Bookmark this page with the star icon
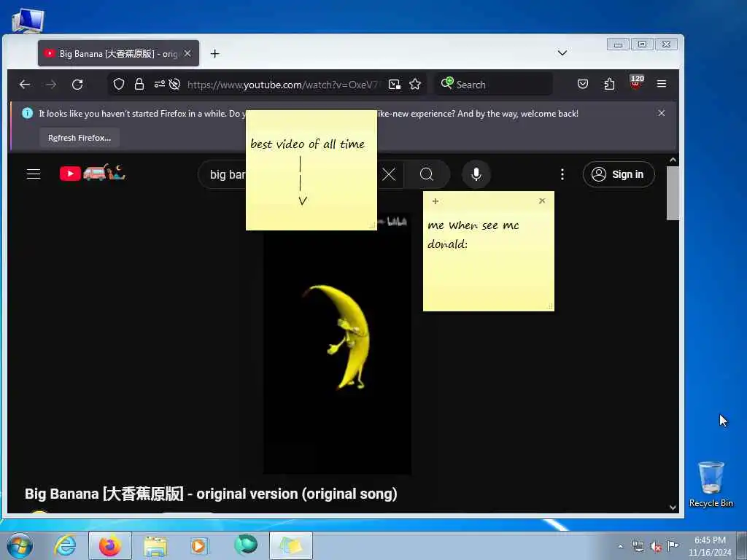Viewport: 747px width, 560px height. 415,85
